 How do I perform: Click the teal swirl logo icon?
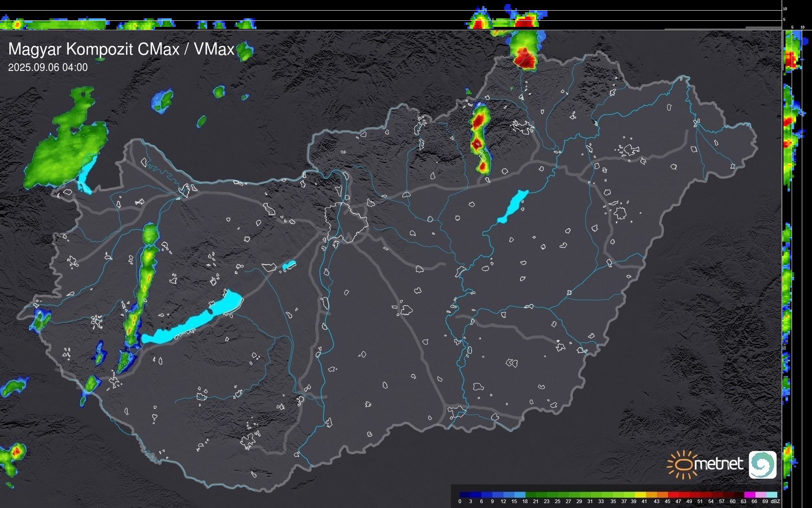point(762,464)
